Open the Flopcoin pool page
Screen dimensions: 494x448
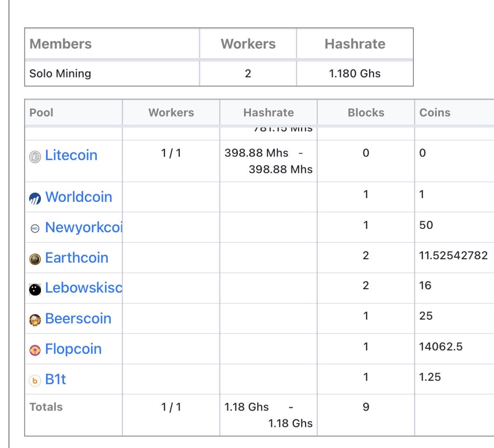tap(73, 349)
